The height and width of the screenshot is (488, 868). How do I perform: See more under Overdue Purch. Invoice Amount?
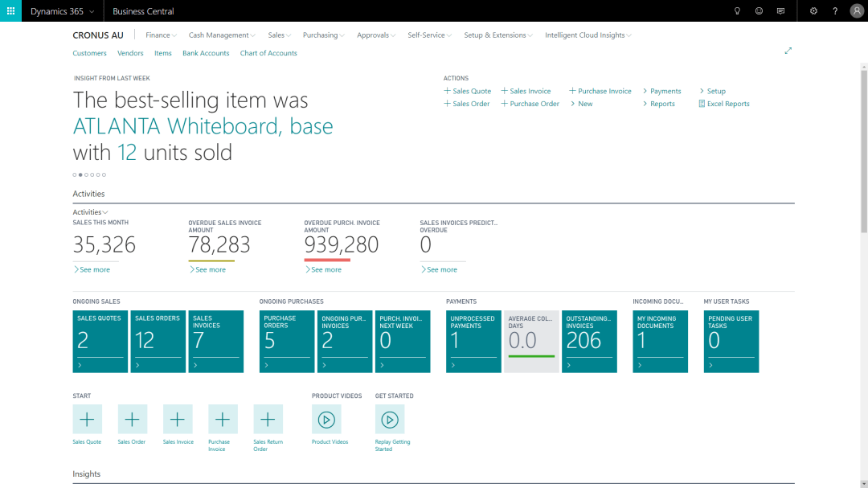(323, 270)
